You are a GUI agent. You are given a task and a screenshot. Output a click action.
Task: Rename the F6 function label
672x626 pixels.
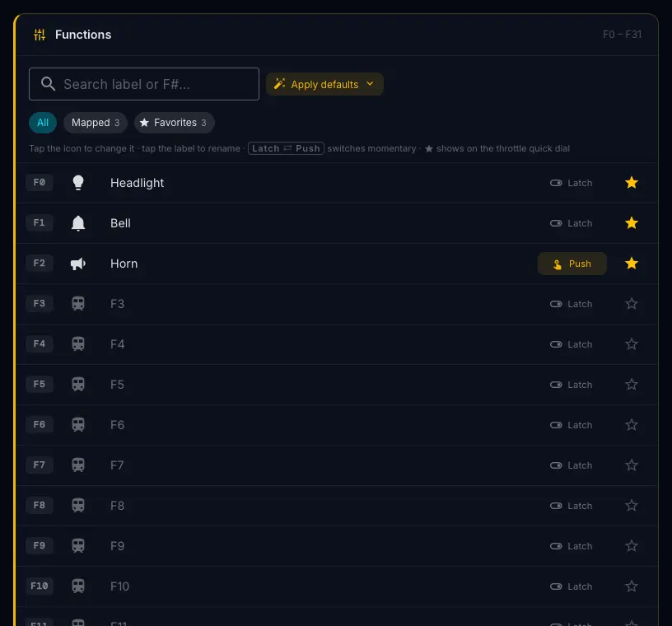[x=118, y=424]
